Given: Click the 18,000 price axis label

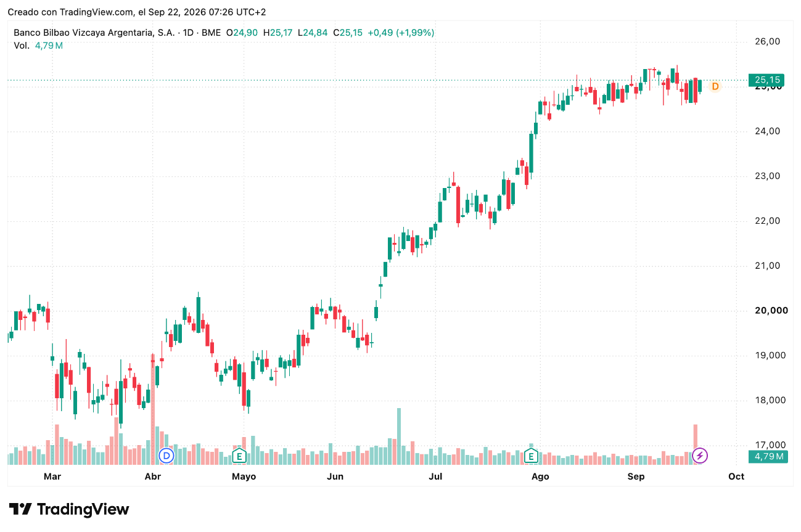Looking at the screenshot, I should (770, 400).
